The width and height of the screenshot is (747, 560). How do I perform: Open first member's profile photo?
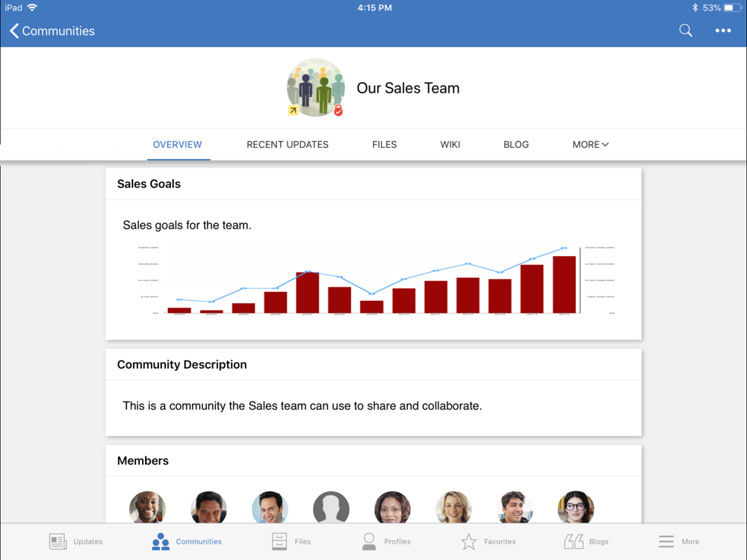pyautogui.click(x=147, y=508)
